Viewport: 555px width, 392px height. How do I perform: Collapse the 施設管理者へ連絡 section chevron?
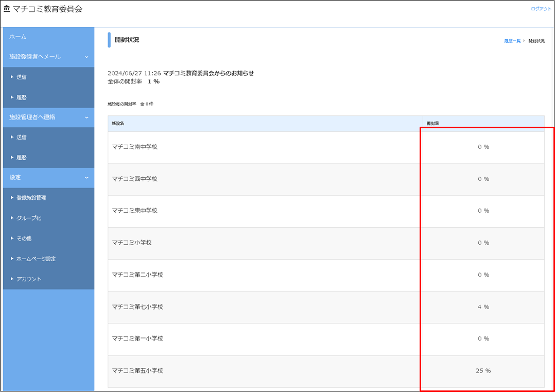pyautogui.click(x=86, y=117)
